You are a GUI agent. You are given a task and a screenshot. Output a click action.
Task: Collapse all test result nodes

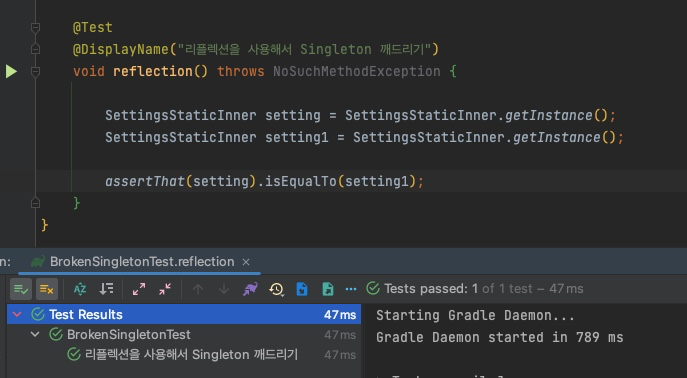coord(165,289)
